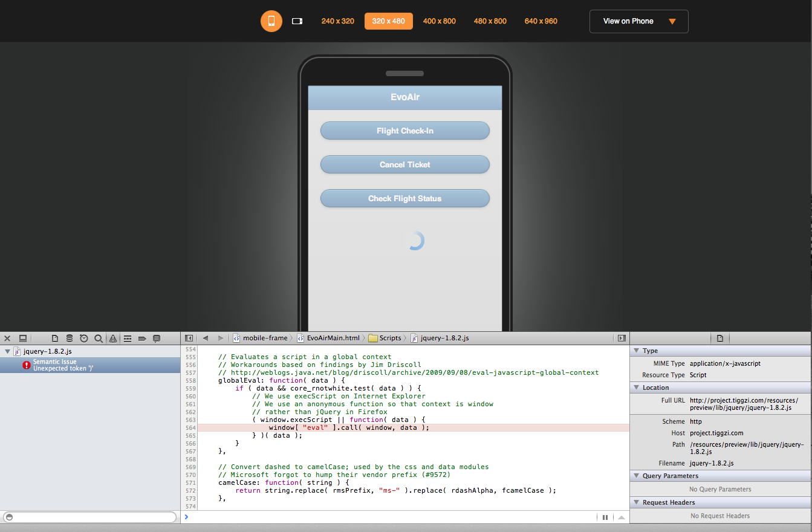
Task: Collapse the Location section
Action: click(x=636, y=388)
